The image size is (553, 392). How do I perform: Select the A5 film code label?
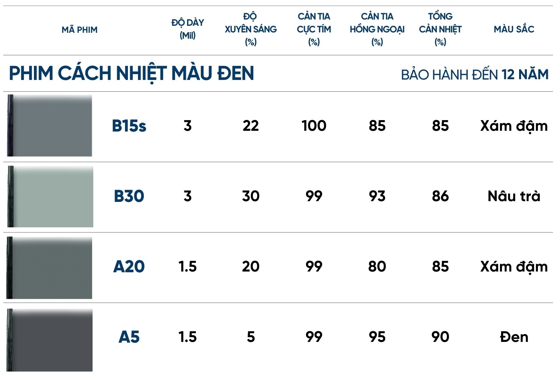pyautogui.click(x=129, y=337)
